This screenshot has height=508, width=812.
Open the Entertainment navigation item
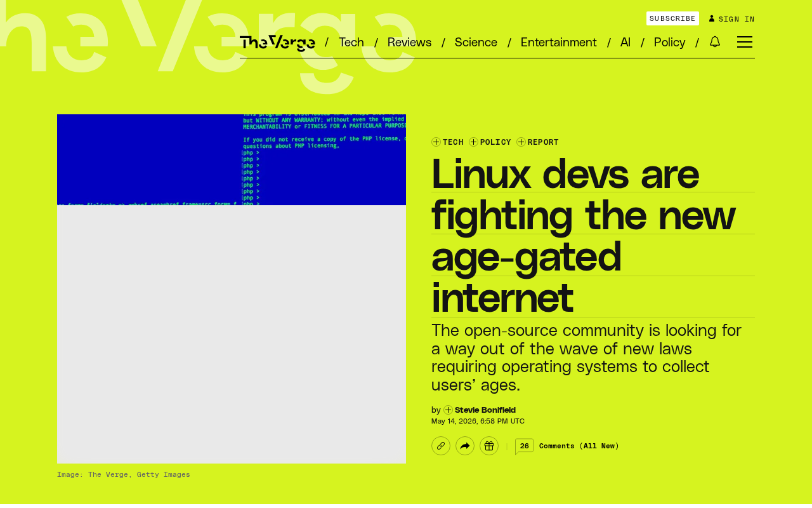pyautogui.click(x=559, y=43)
